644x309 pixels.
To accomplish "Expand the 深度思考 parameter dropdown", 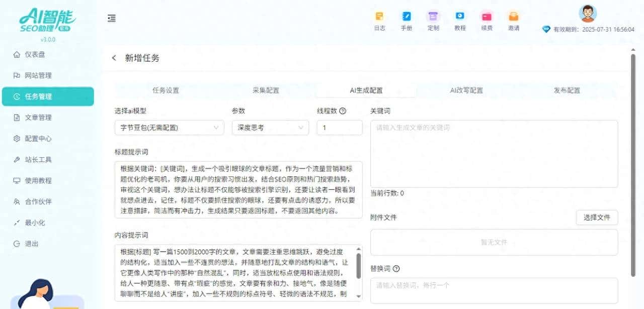I will coord(270,128).
